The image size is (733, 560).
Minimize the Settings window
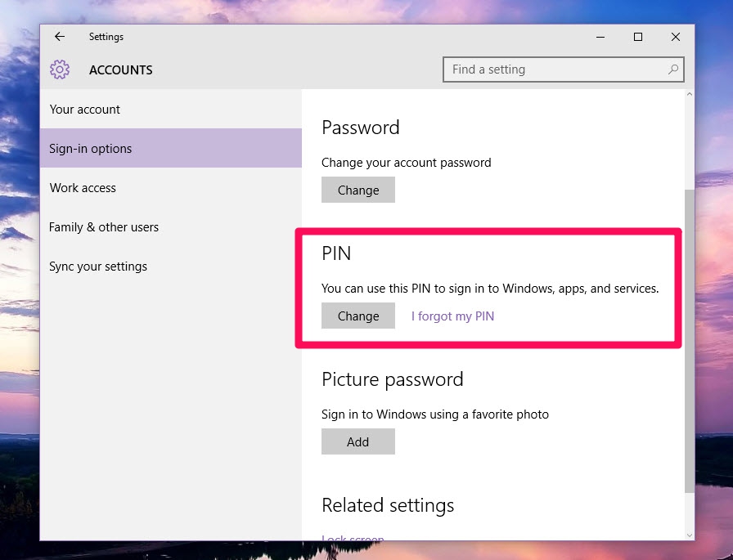[x=600, y=37]
